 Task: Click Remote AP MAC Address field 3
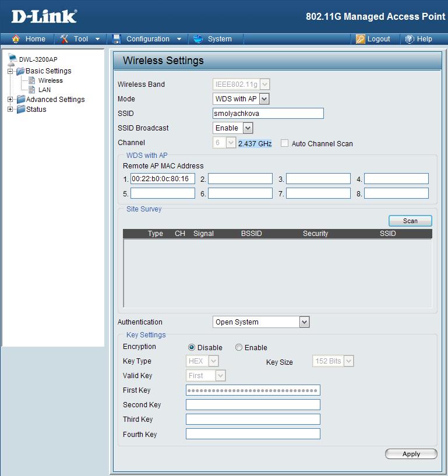pyautogui.click(x=318, y=178)
